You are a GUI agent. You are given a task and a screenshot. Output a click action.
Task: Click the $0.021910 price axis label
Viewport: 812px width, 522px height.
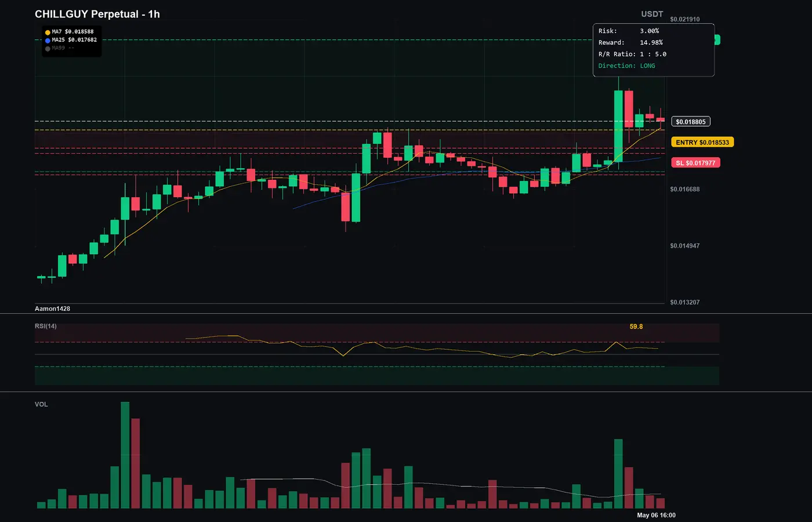[x=685, y=19]
